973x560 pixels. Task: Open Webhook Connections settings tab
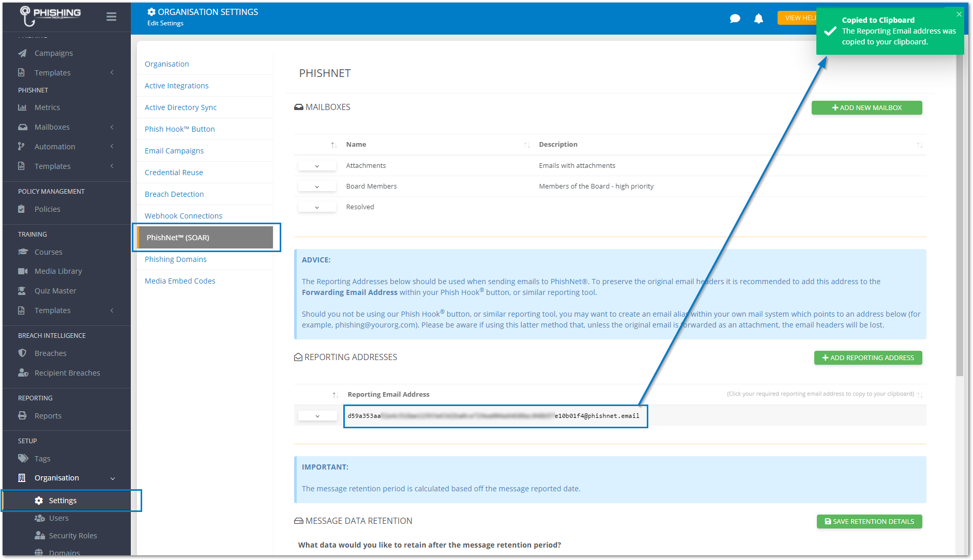click(184, 216)
